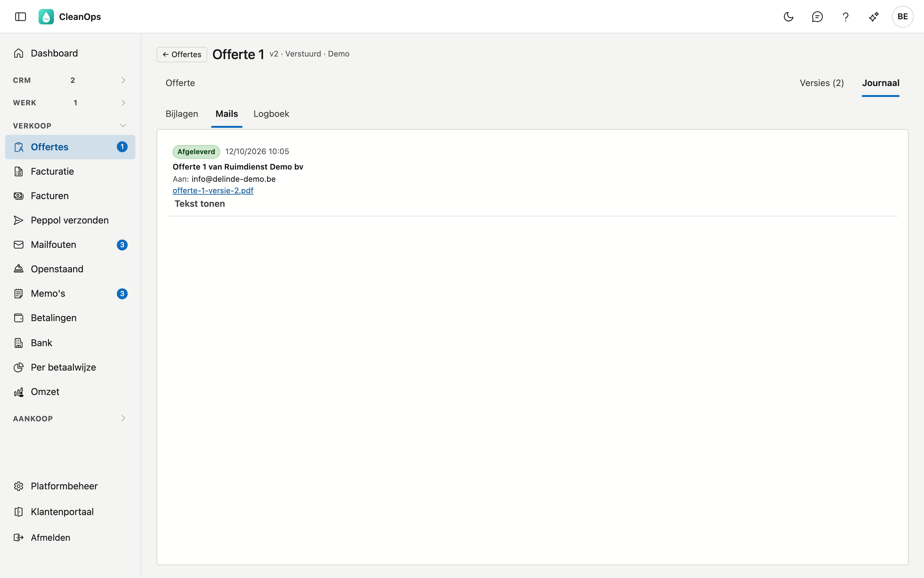Click Afmelden logout icon
Screen dimensions: 924x578
click(x=19, y=538)
